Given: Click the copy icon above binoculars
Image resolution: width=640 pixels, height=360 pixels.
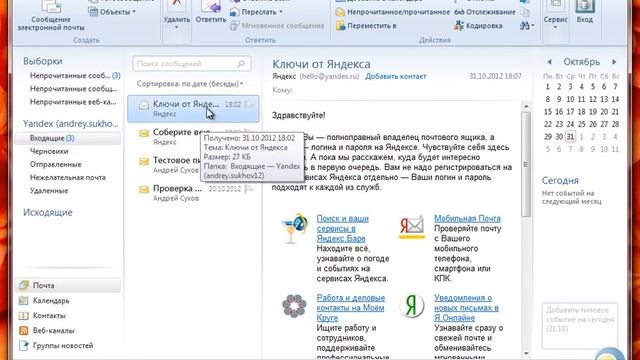Looking at the screenshot, I should 526,12.
